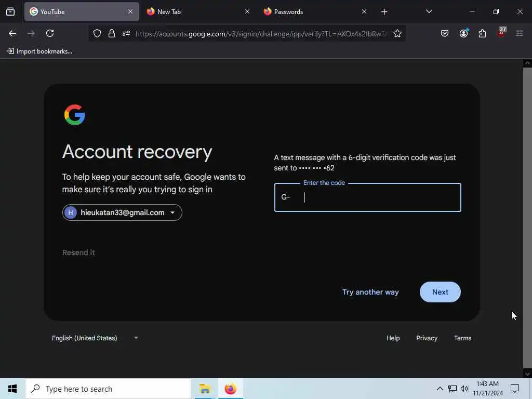View site security padlock info
Viewport: 532px width, 399px height.
click(112, 33)
